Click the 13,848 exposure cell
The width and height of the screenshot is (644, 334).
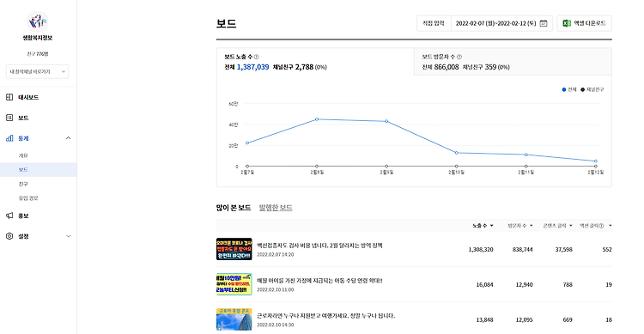click(x=484, y=320)
